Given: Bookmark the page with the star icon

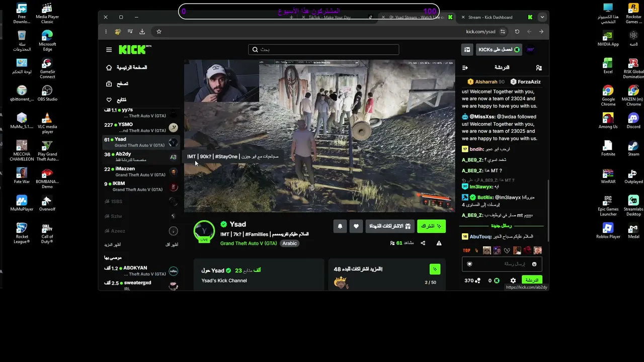Looking at the screenshot, I should click(x=159, y=31).
